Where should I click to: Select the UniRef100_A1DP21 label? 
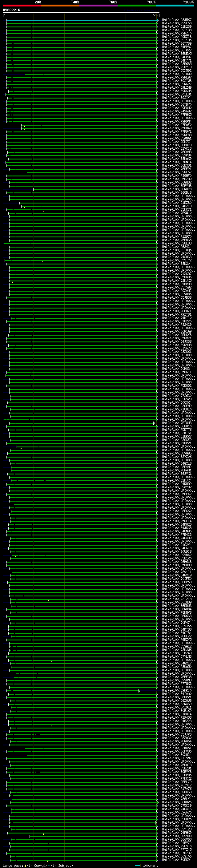pos(176,443)
